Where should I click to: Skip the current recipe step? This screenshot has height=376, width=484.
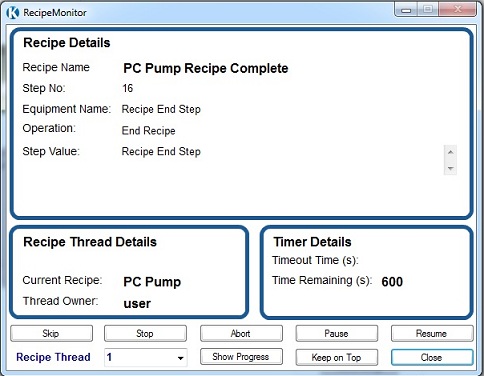[x=51, y=334]
